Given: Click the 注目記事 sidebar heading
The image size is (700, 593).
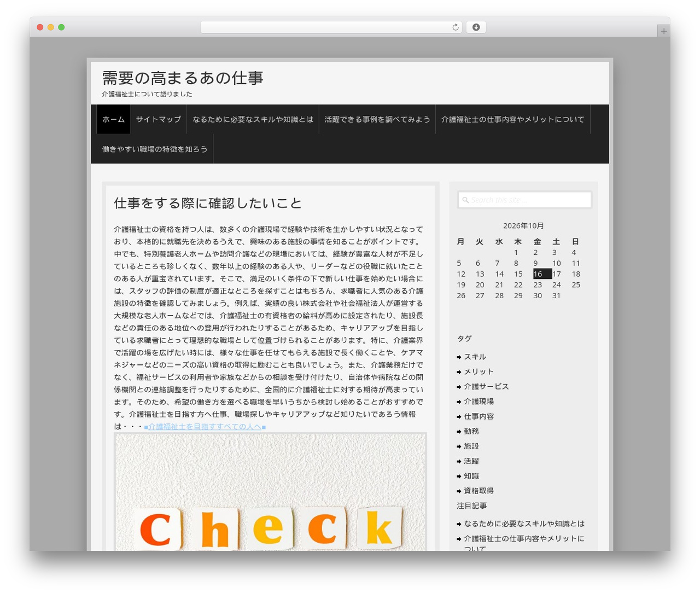Looking at the screenshot, I should (471, 506).
